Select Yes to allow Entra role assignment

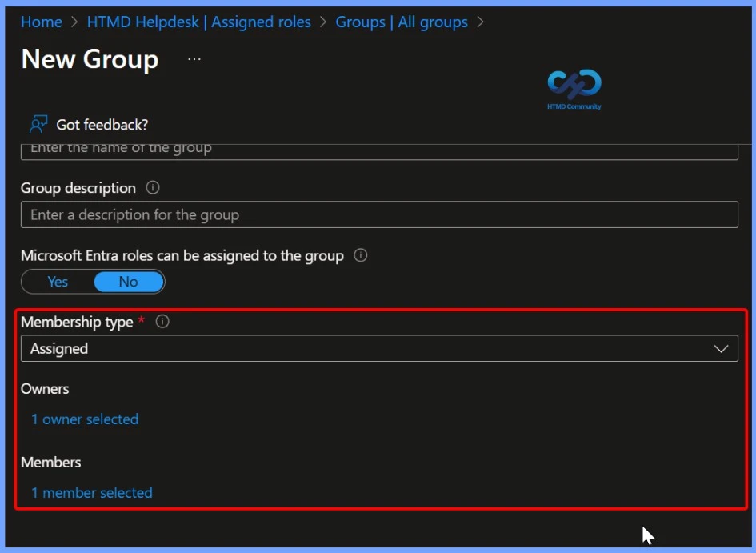coord(57,281)
